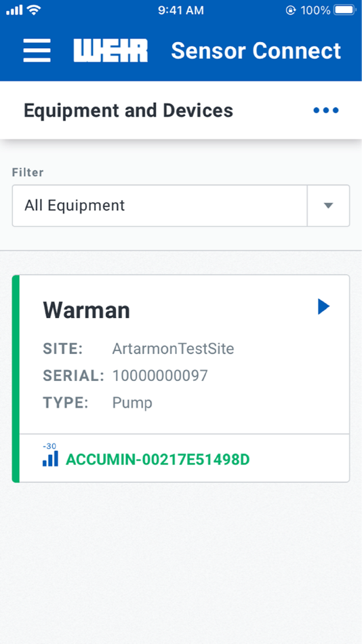Tap the cellular signal bars in status bar

coord(14,10)
